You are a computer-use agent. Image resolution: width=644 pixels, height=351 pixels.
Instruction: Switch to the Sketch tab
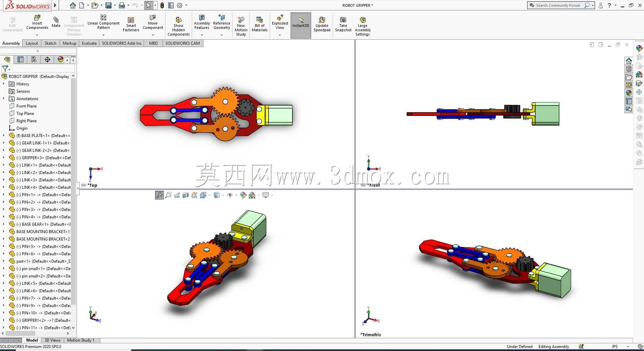[50, 43]
